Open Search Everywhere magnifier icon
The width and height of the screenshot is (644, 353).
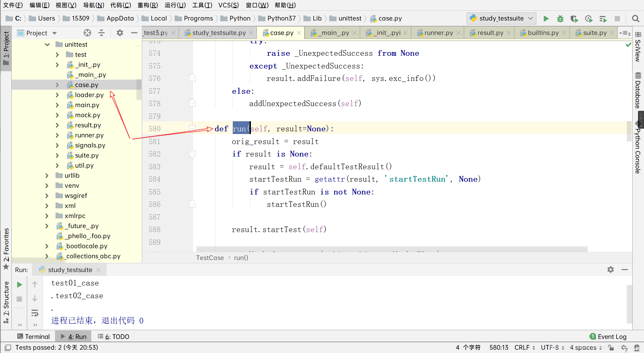tap(635, 19)
